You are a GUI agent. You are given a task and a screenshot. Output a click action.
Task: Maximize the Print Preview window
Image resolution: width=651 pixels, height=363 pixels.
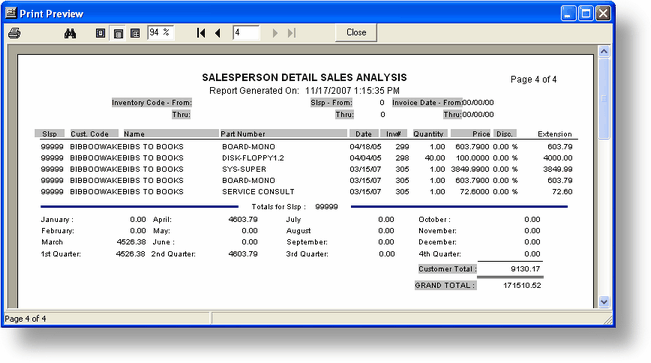586,13
